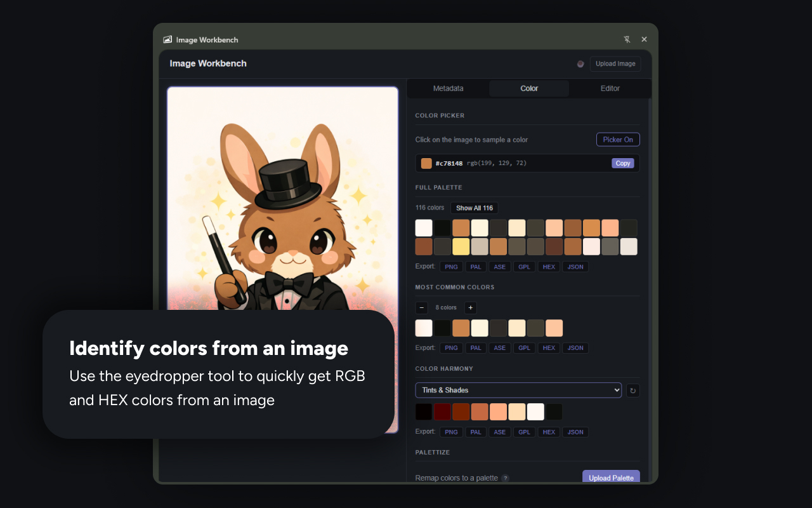Switch to the Metadata tab

(449, 88)
